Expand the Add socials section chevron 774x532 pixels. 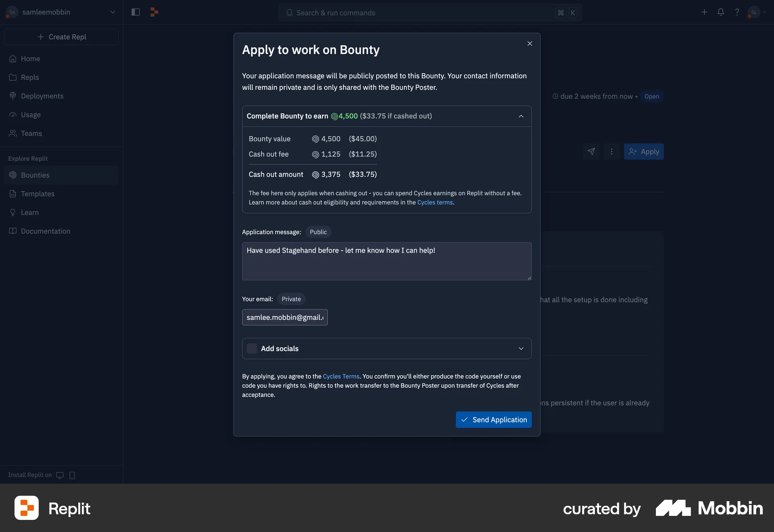pyautogui.click(x=520, y=348)
